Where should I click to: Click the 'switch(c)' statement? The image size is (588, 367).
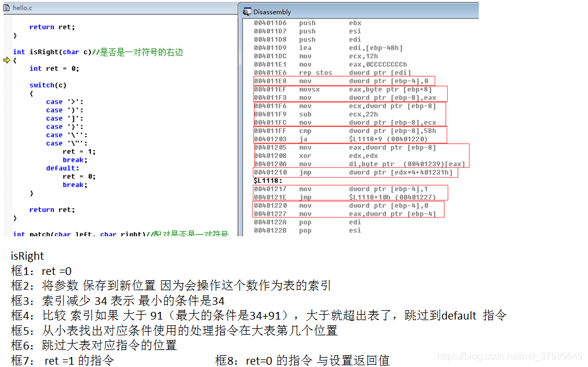48,85
